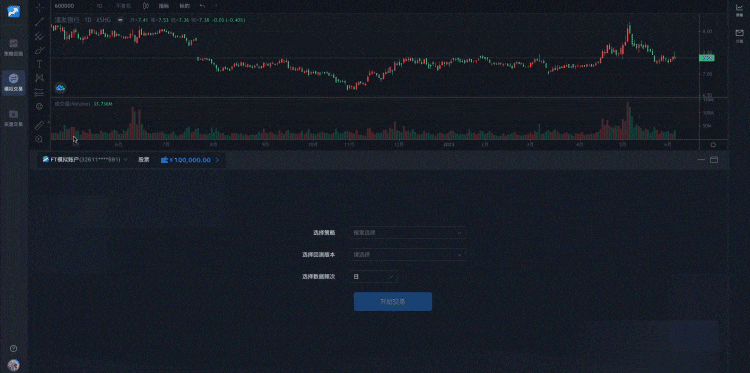This screenshot has width=750, height=373.
Task: Click the help question-mark icon
Action: tap(13, 348)
